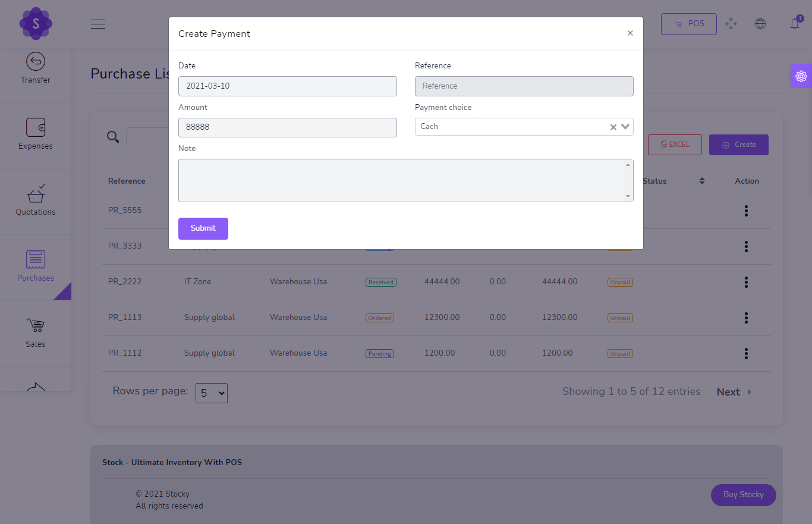Open the action menu for PR_2222

pos(746,282)
